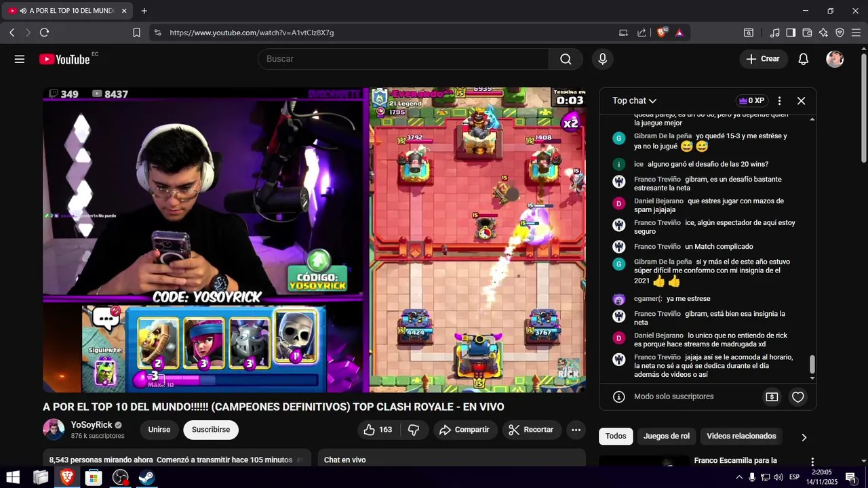Switch to the A POR EL TOP 10 tab

[68, 11]
